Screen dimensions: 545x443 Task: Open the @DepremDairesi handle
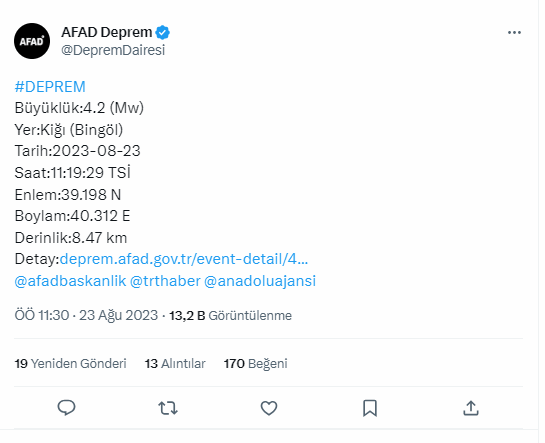click(x=113, y=50)
